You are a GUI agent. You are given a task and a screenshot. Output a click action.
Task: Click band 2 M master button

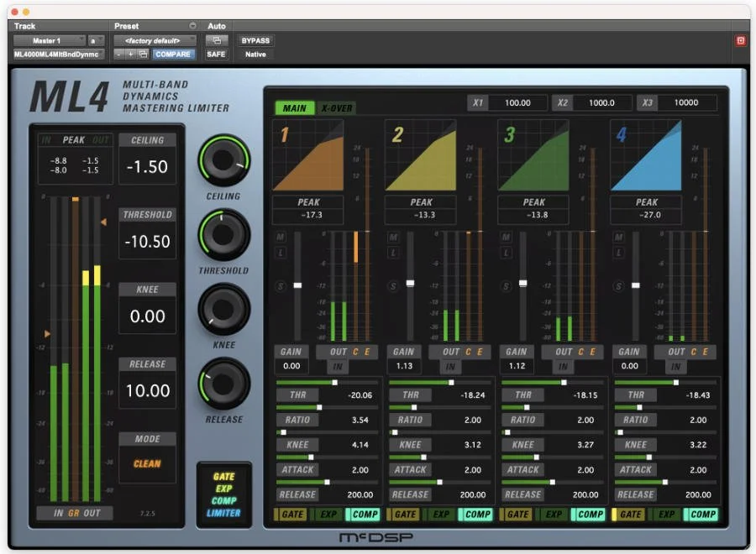coord(393,237)
